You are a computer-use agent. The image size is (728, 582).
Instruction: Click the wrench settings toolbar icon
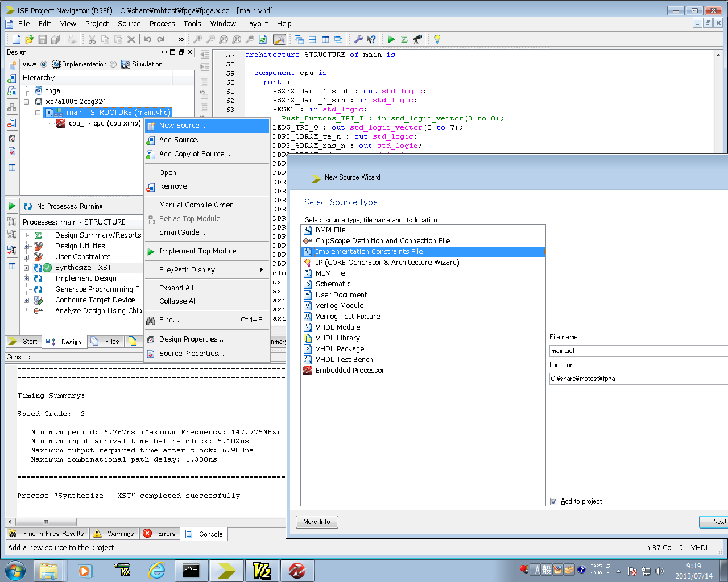(358, 39)
